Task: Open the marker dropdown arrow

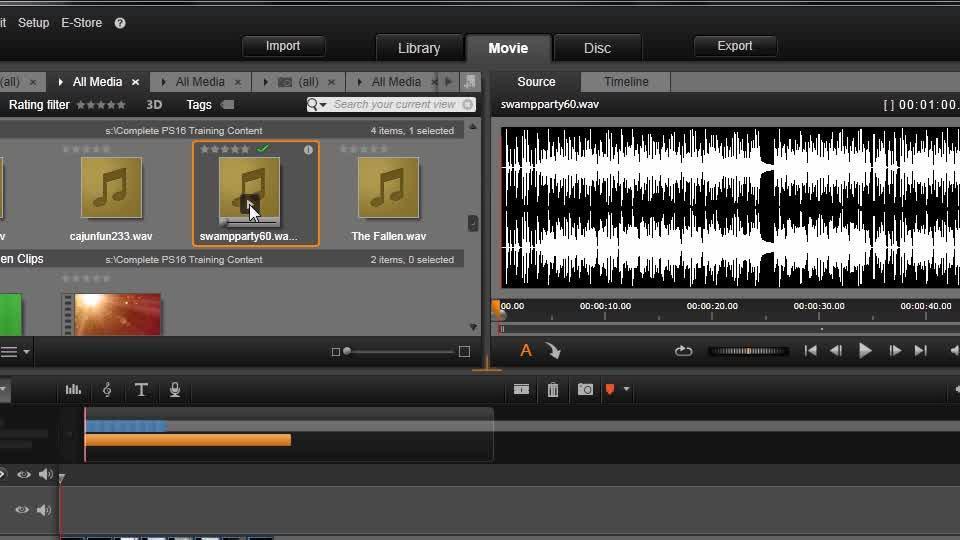Action: click(626, 389)
